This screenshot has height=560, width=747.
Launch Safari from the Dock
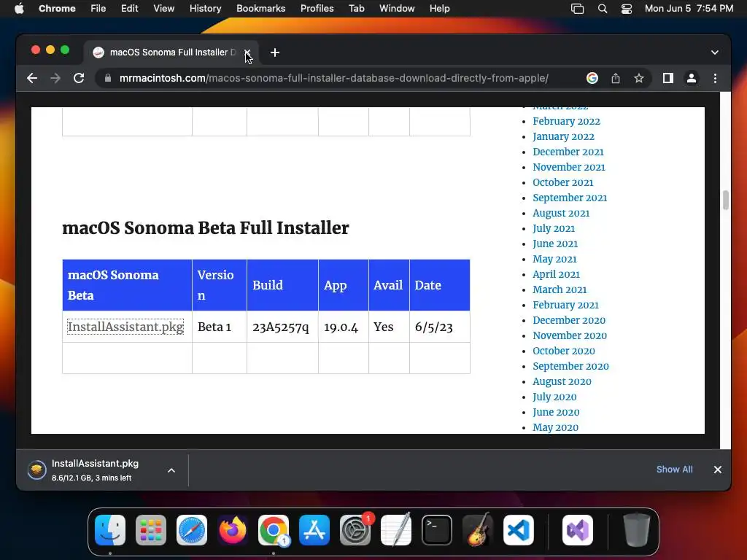[x=192, y=530]
